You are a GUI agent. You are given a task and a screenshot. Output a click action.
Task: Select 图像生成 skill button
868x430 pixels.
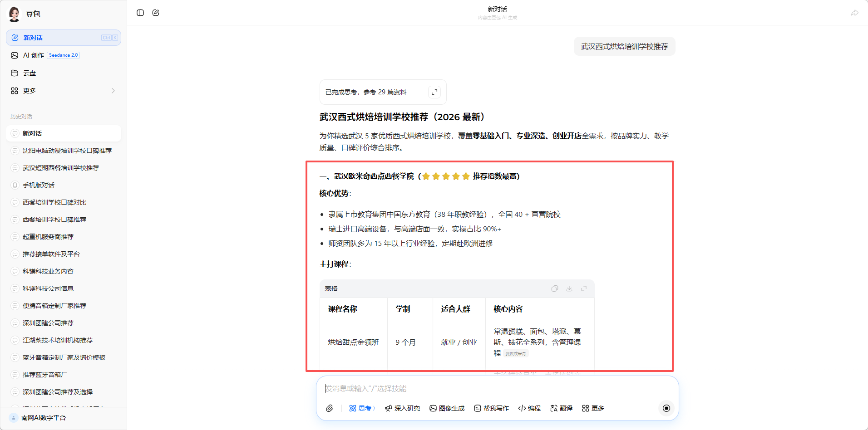447,408
